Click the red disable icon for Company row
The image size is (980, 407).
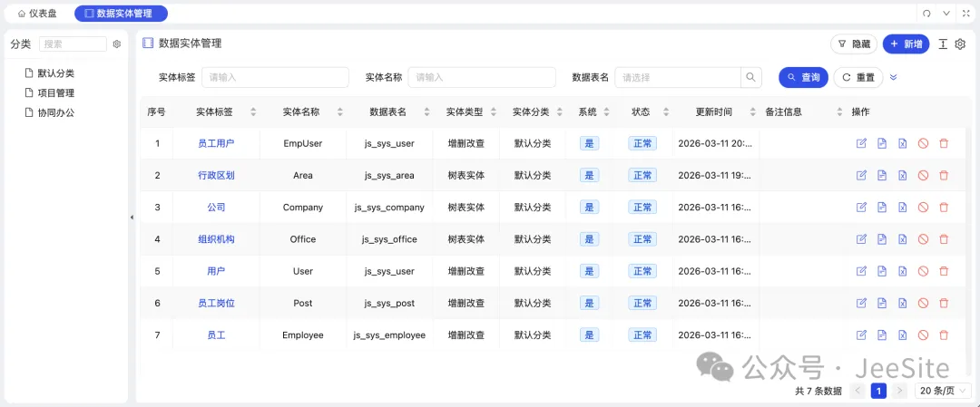[923, 208]
